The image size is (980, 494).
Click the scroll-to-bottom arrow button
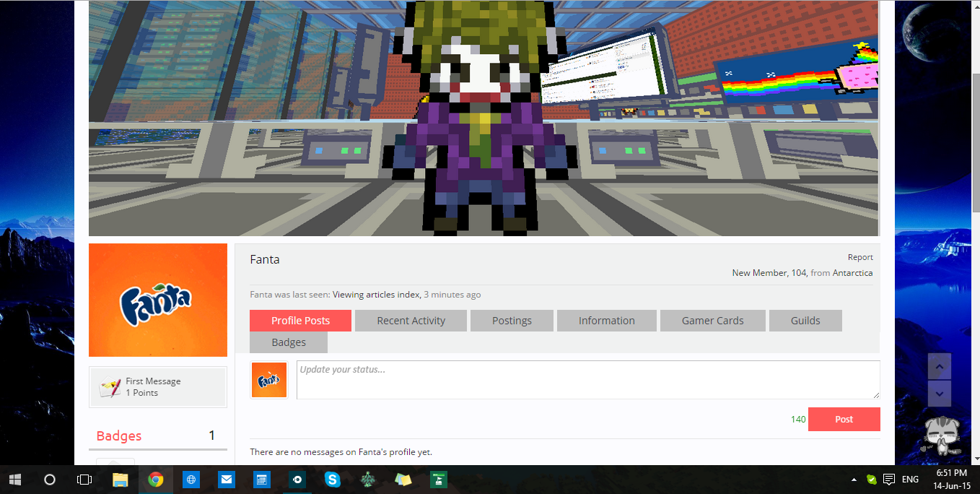pyautogui.click(x=939, y=394)
